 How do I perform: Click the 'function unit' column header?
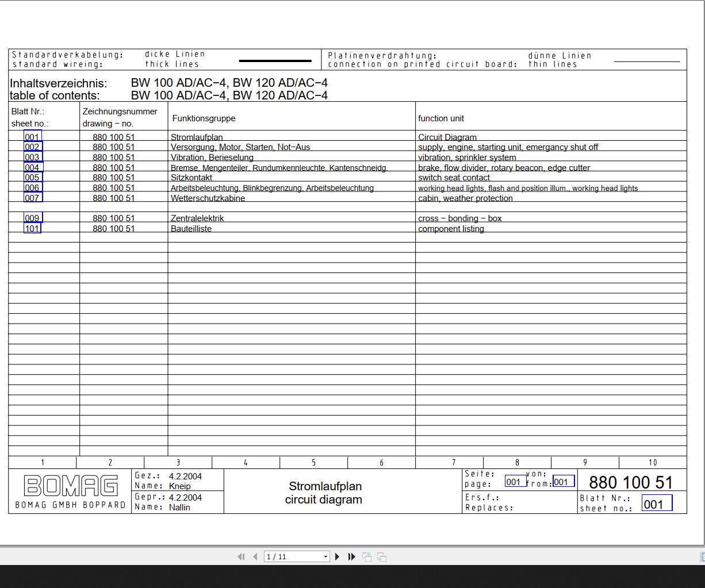pyautogui.click(x=441, y=118)
